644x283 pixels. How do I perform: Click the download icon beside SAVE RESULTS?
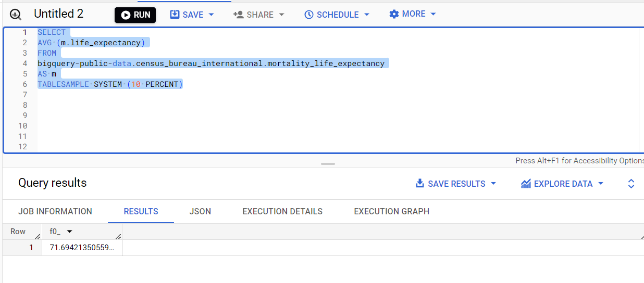pyautogui.click(x=420, y=184)
